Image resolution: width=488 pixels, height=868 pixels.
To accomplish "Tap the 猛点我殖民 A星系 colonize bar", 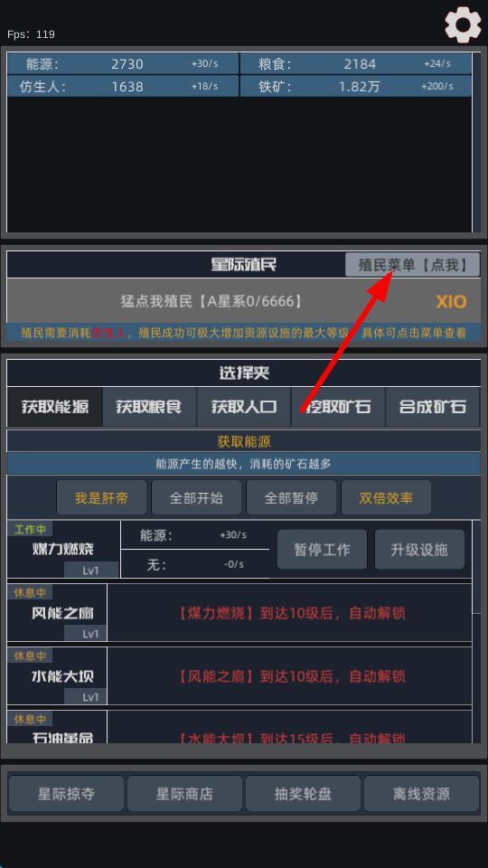I will [243, 301].
